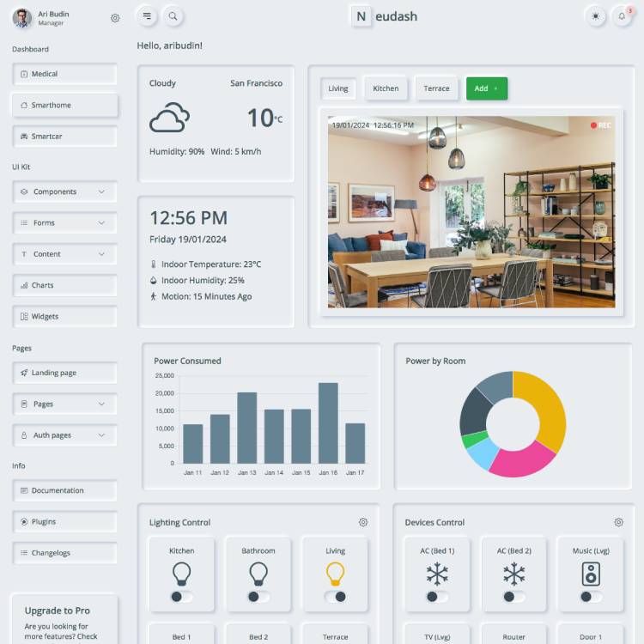This screenshot has width=644, height=644.
Task: Click the green Add button
Action: click(487, 88)
